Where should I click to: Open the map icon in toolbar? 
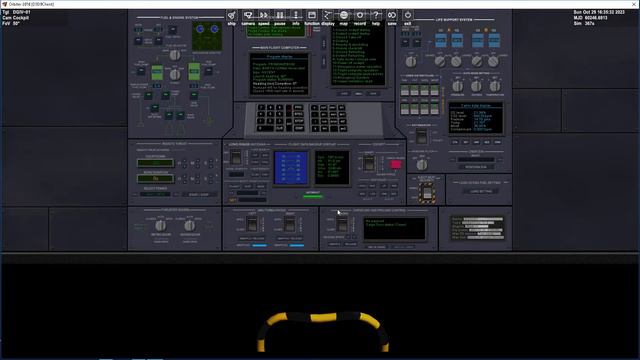point(344,16)
